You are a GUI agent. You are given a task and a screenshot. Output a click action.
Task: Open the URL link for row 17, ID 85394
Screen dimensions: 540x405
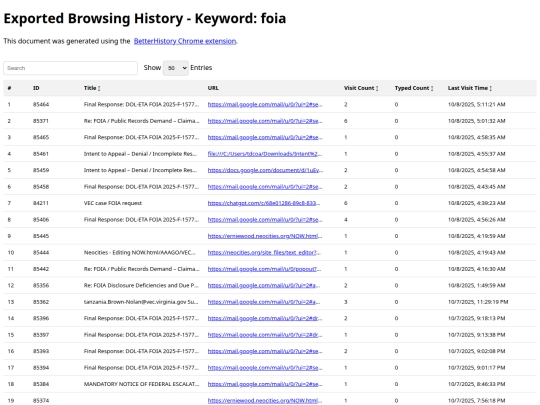[265, 368]
